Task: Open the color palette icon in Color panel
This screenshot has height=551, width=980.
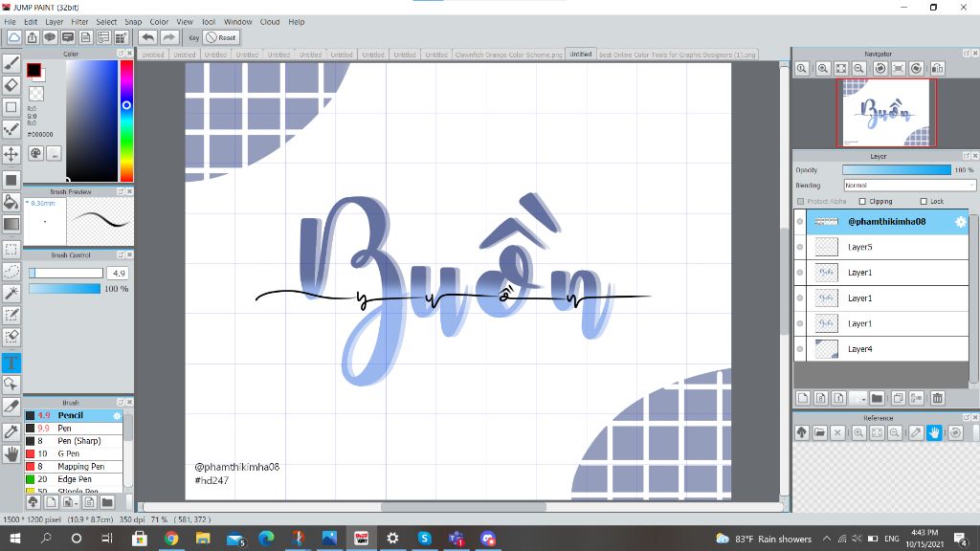Action: point(35,153)
